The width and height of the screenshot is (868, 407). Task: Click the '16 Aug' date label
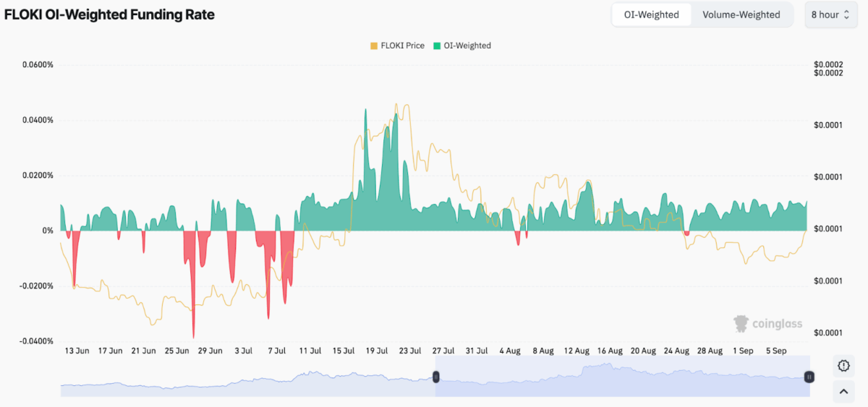(610, 351)
